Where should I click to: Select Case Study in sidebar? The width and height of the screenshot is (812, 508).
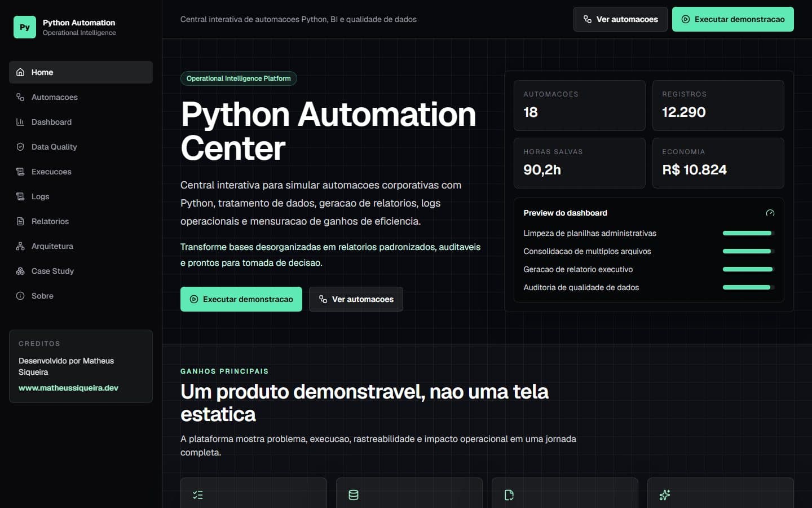click(x=81, y=271)
